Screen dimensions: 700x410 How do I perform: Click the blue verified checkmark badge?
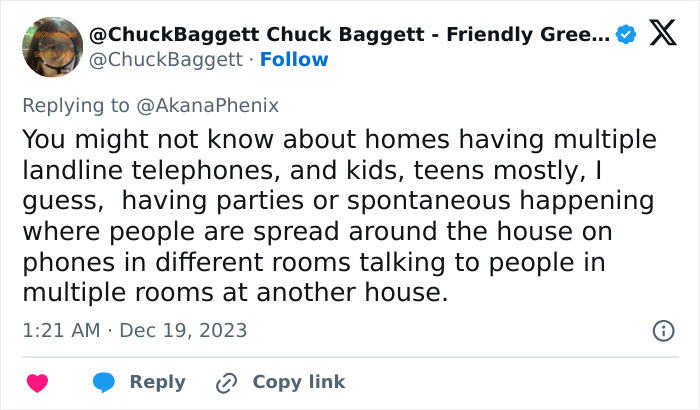point(626,35)
